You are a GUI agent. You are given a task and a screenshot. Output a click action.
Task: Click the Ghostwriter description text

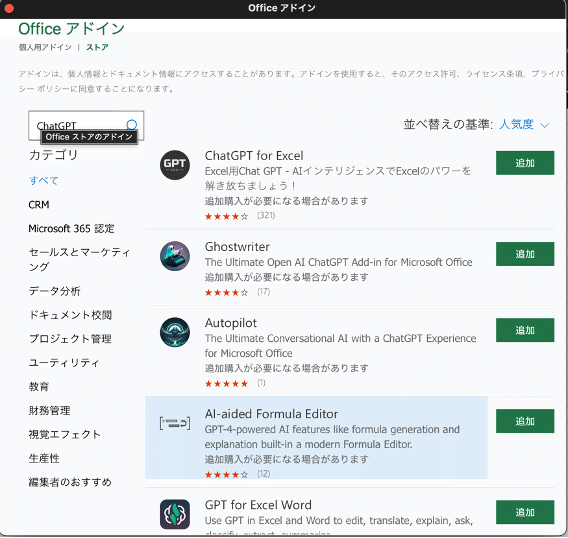338,262
